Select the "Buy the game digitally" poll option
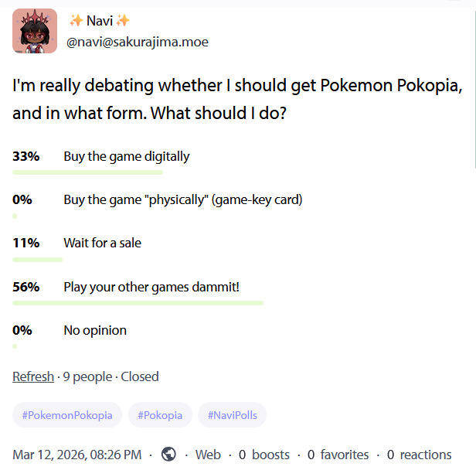 [127, 156]
